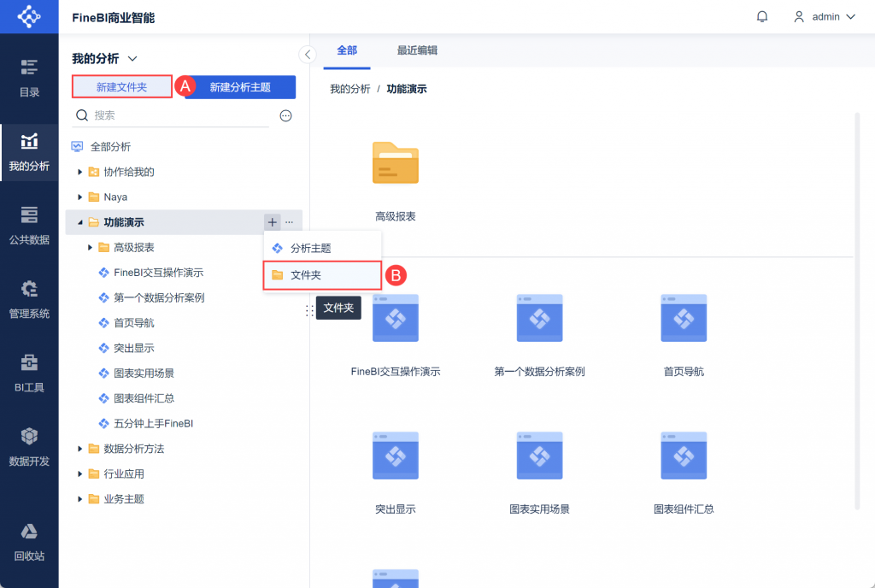Open 公共数据 sidebar icon
This screenshot has height=588, width=875.
[x=29, y=226]
